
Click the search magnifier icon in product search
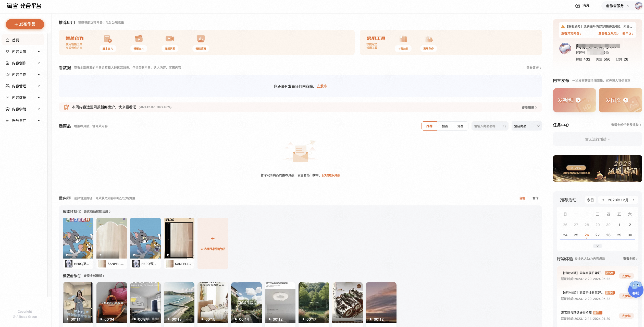click(505, 126)
